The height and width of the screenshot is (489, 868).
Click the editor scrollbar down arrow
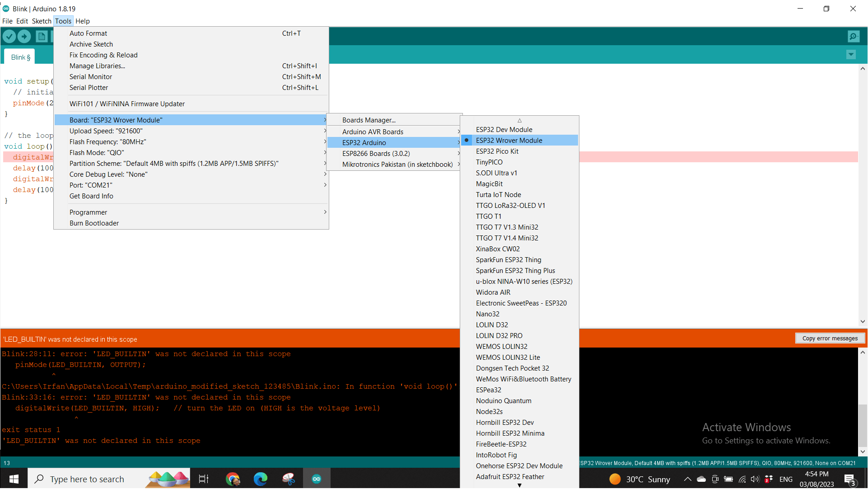tap(863, 322)
